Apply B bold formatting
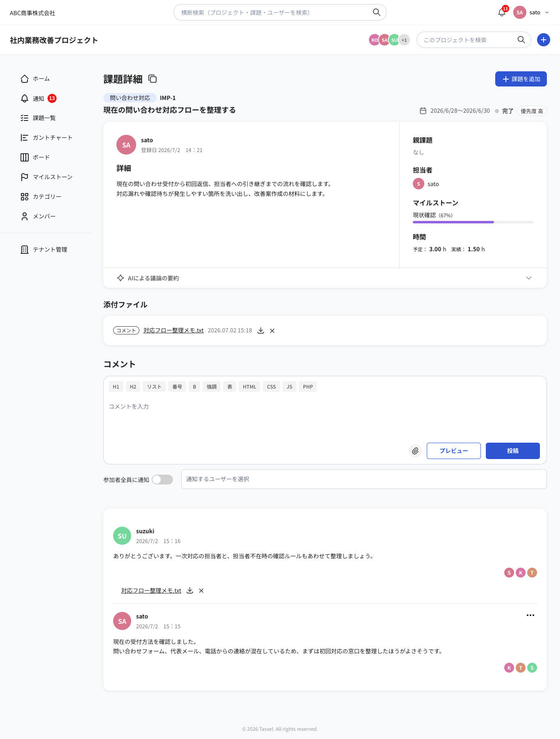 194,387
